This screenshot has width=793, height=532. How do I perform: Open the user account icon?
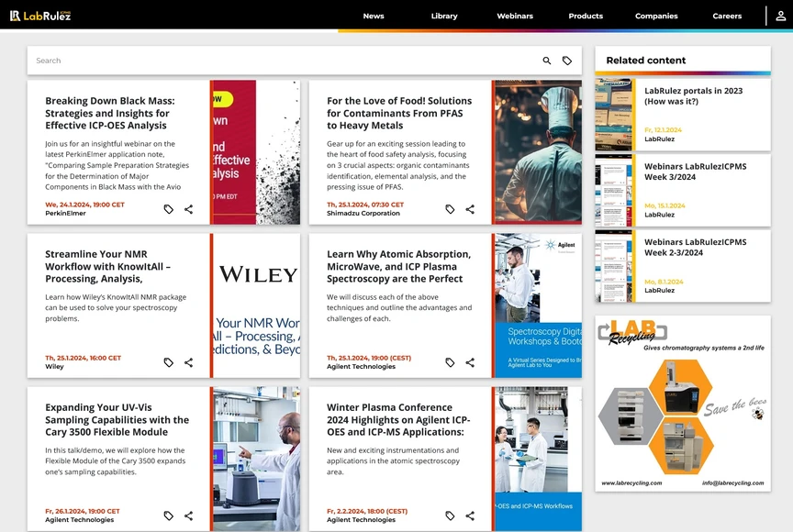pyautogui.click(x=780, y=16)
